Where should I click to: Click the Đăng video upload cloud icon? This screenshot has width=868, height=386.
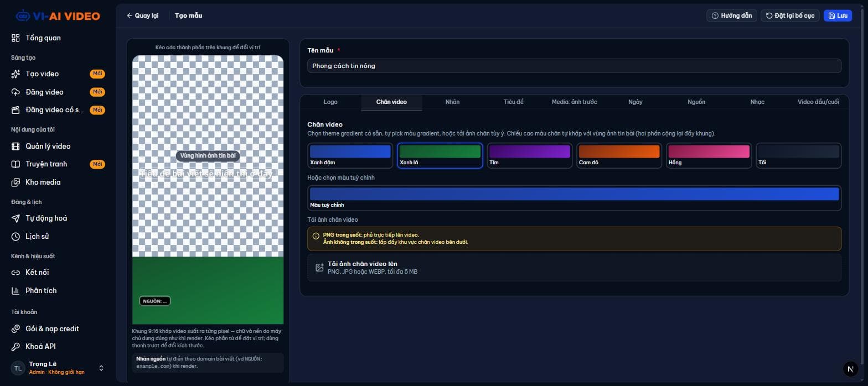pos(15,92)
